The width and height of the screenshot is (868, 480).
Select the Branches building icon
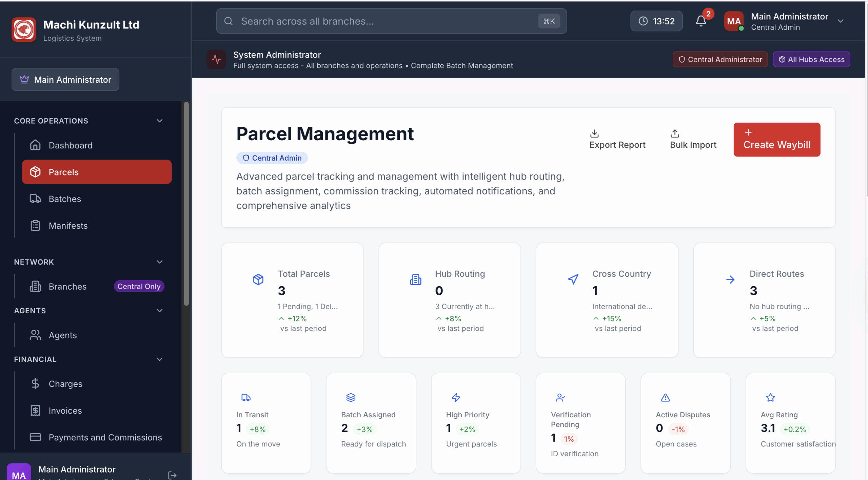tap(35, 286)
